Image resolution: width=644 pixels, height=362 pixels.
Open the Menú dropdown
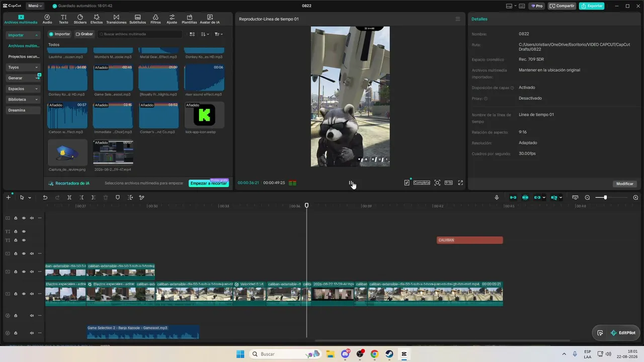35,6
